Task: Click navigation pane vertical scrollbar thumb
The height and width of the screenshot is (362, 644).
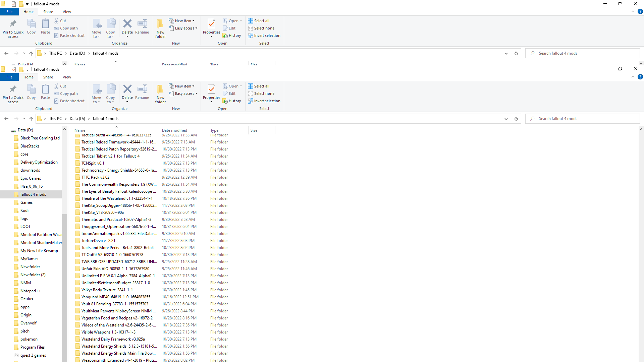Action: [64, 288]
